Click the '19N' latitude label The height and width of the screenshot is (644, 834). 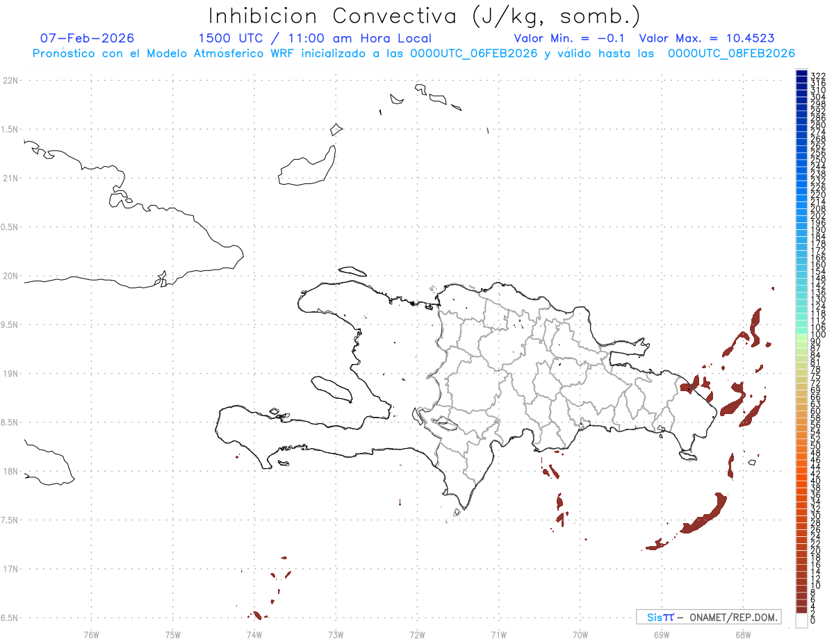point(10,373)
